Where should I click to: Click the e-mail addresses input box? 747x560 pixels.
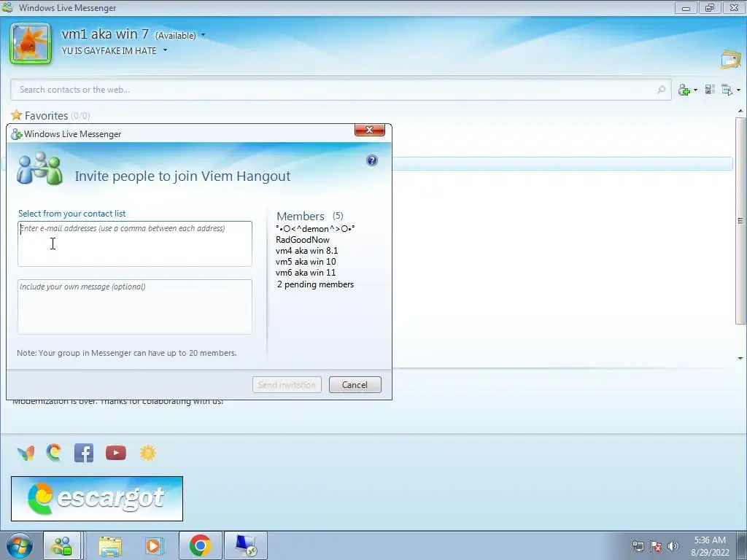pos(135,244)
